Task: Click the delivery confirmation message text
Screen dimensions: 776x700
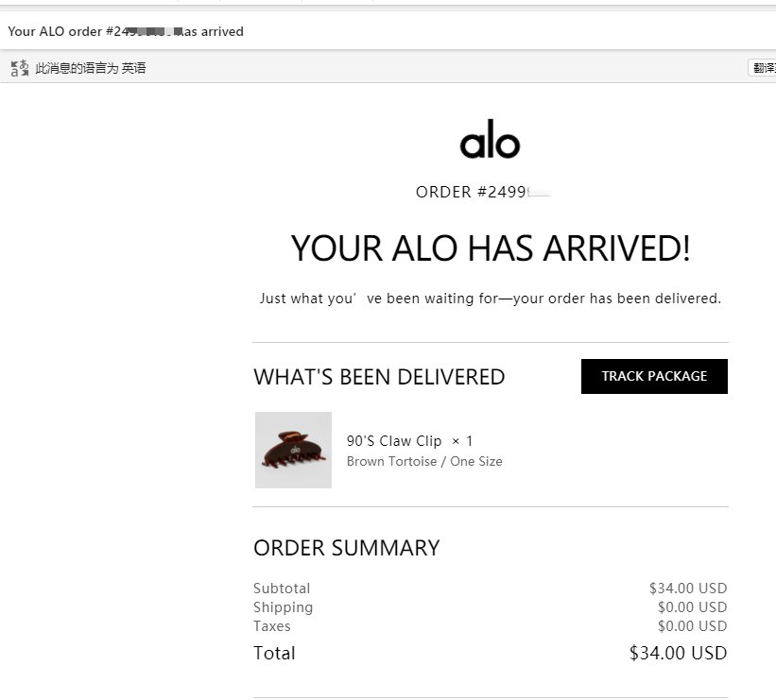Action: (490, 298)
